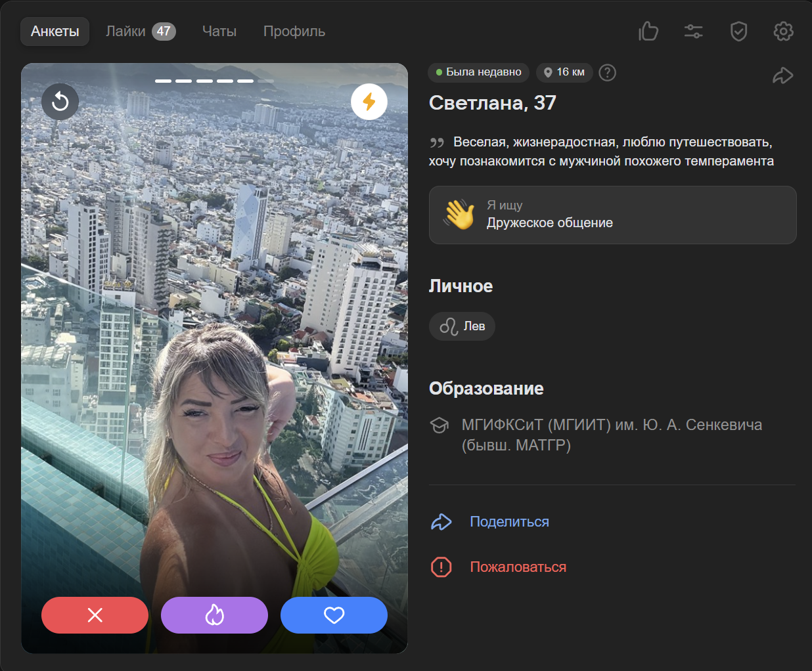Open settings gear icon
Viewport: 812px width, 671px height.
pyautogui.click(x=784, y=31)
